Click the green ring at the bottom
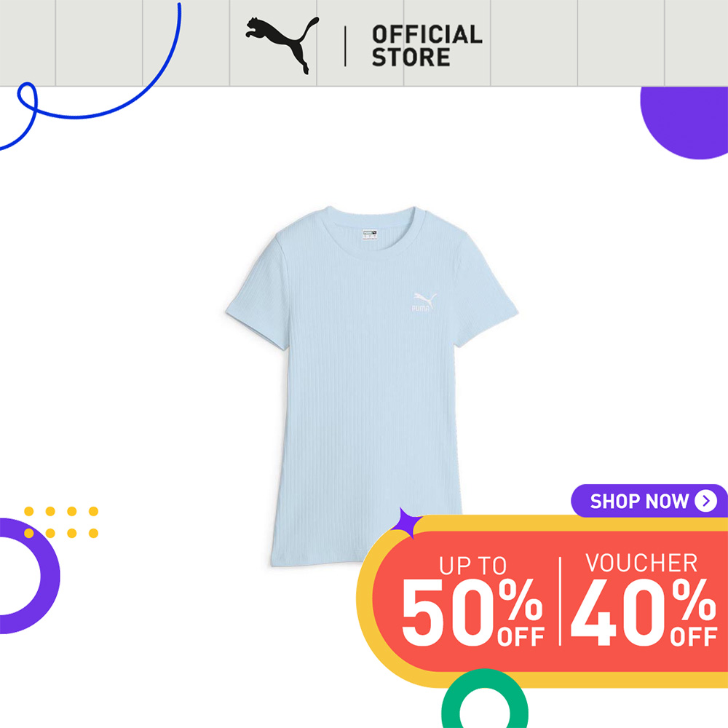Viewport: 728px width, 728px height. [485, 699]
